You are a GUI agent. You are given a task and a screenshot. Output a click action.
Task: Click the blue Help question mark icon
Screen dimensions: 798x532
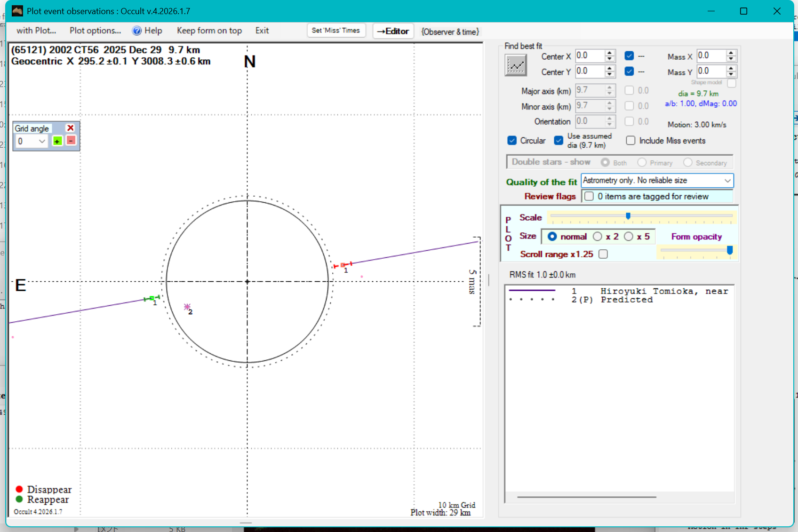click(x=136, y=31)
